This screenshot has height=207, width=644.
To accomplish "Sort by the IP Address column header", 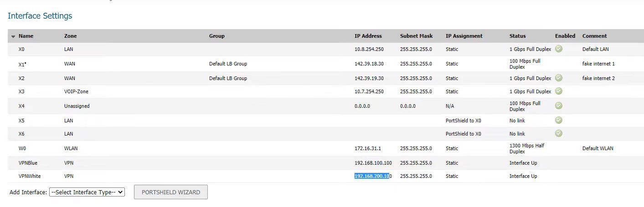I will (x=368, y=36).
